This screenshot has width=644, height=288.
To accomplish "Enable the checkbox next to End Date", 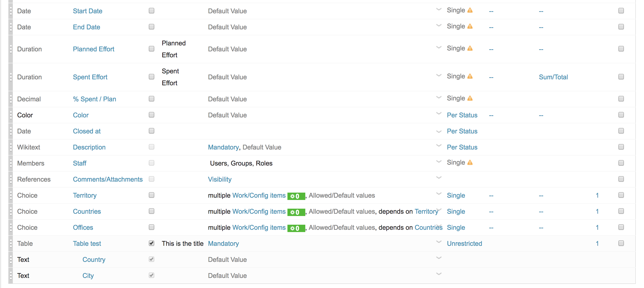I will [151, 27].
